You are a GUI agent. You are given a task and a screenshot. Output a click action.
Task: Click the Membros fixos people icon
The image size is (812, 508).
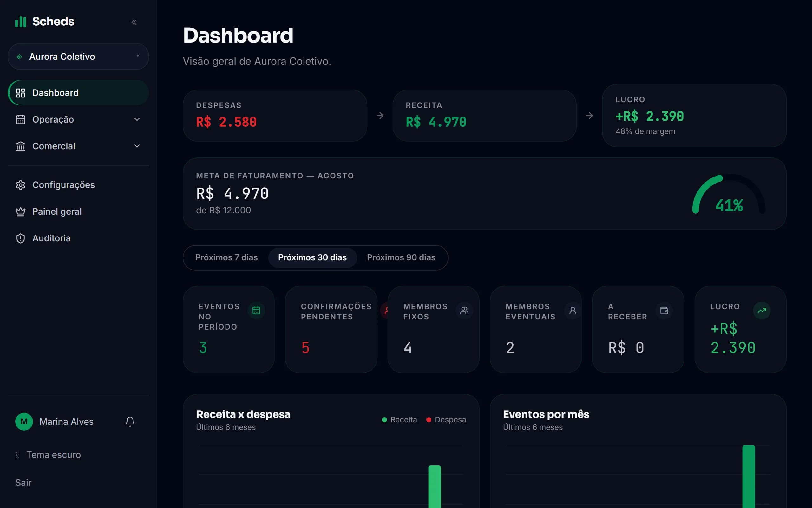pyautogui.click(x=464, y=311)
